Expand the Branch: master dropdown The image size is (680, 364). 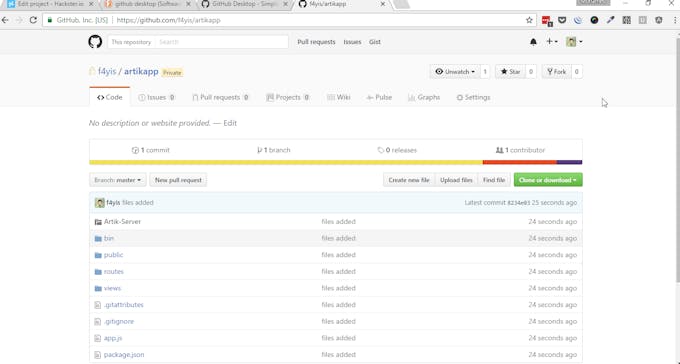click(x=118, y=180)
